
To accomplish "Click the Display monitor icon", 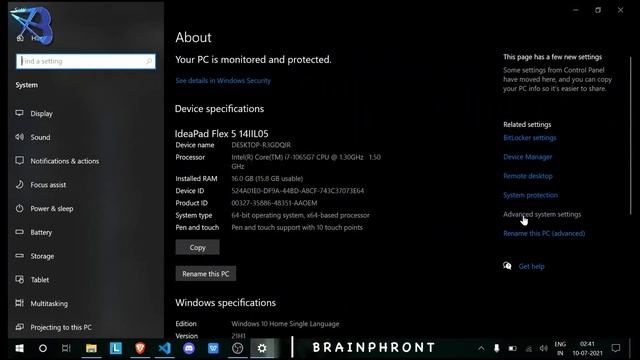I will pyautogui.click(x=19, y=113).
